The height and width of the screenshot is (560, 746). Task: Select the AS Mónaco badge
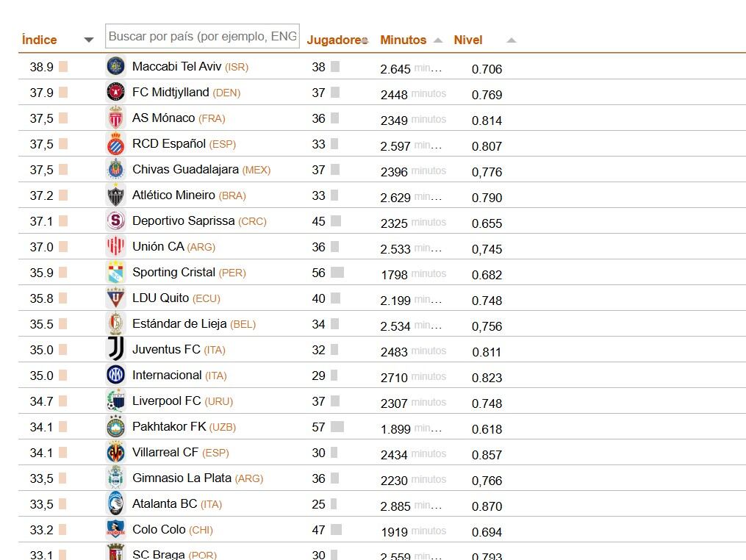click(115, 117)
